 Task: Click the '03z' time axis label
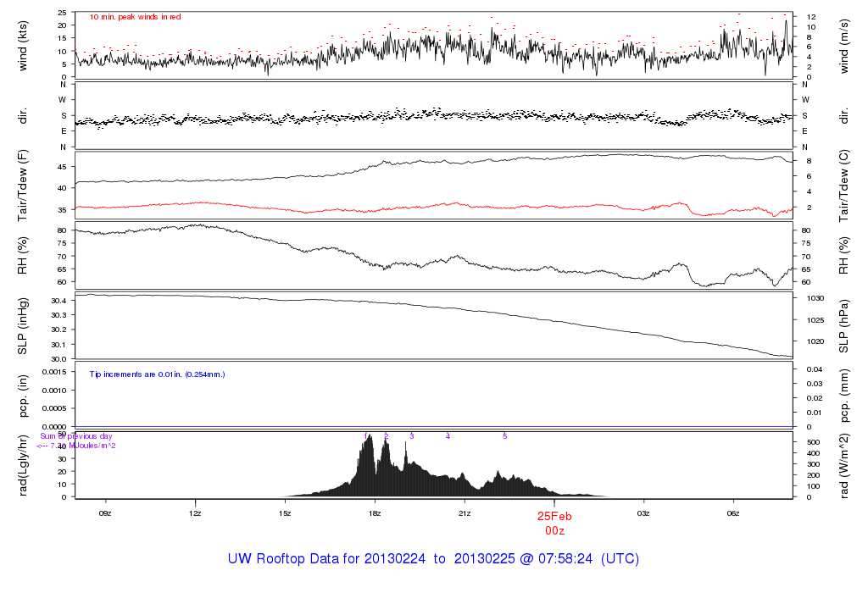(643, 513)
